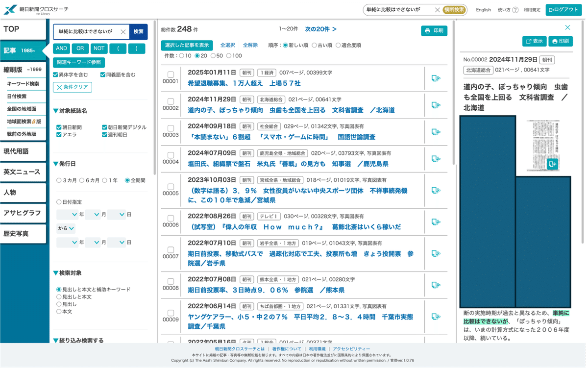This screenshot has width=588, height=369.
Task: Select 見出しと本文 search target
Action: pyautogui.click(x=59, y=297)
